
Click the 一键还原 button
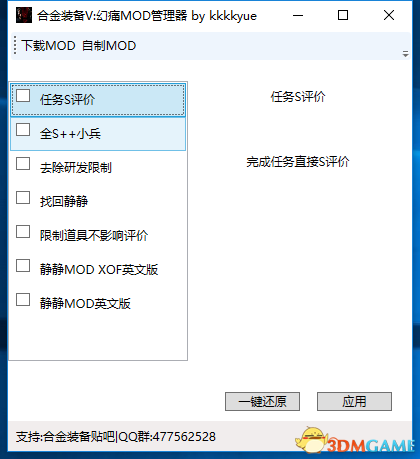pos(262,401)
